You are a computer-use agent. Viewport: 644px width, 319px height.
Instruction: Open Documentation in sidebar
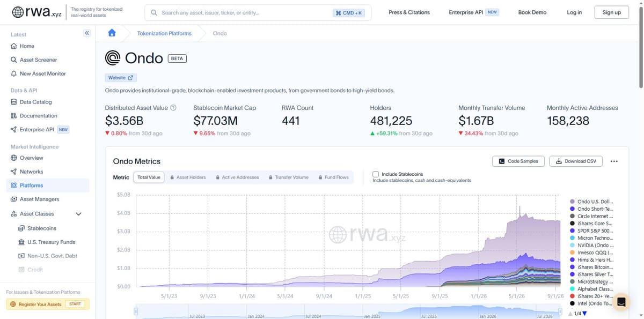point(34,116)
